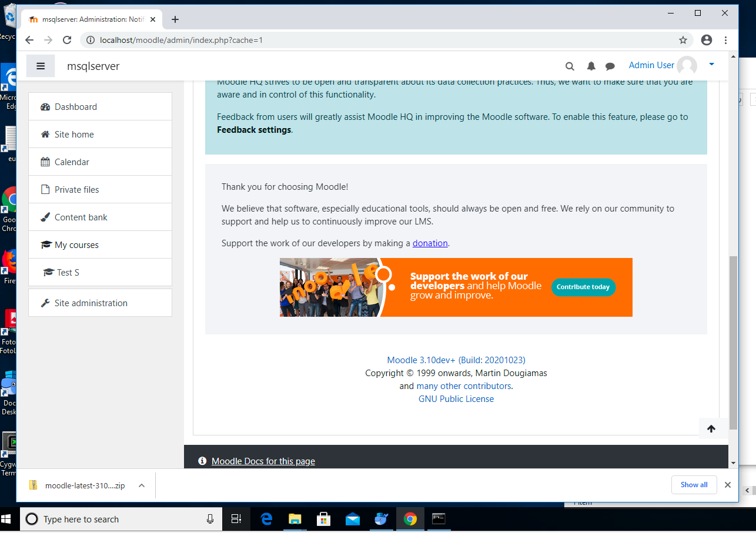Open the Windows Start menu
The height and width of the screenshot is (533, 756).
click(x=7, y=519)
